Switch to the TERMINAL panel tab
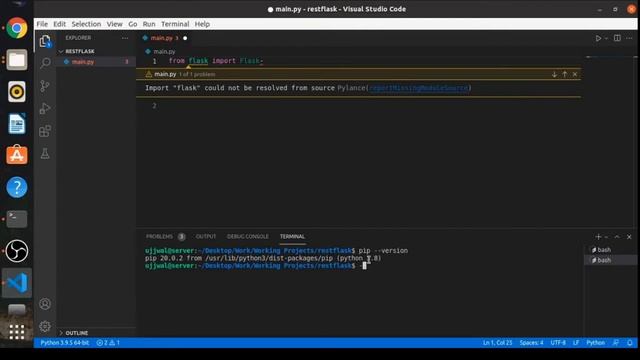Viewport: 640px width, 360px height. 292,237
